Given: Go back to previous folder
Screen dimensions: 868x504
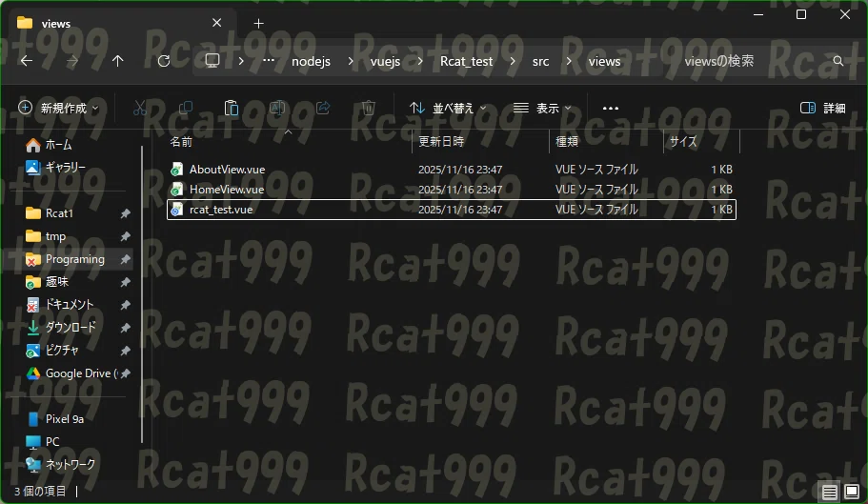Looking at the screenshot, I should coord(27,61).
